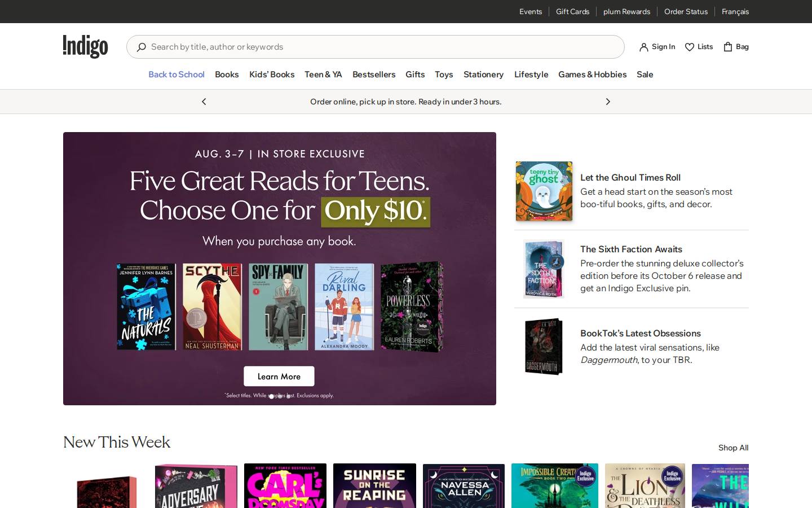This screenshot has height=508, width=812.
Task: Click the Navessa Allen book cover
Action: point(464,486)
